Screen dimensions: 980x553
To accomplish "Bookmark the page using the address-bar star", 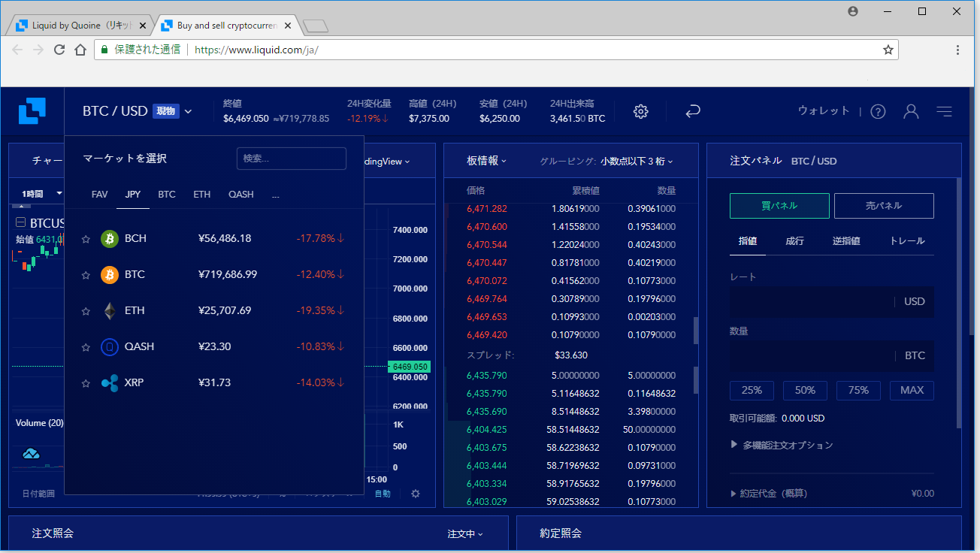I will 887,49.
